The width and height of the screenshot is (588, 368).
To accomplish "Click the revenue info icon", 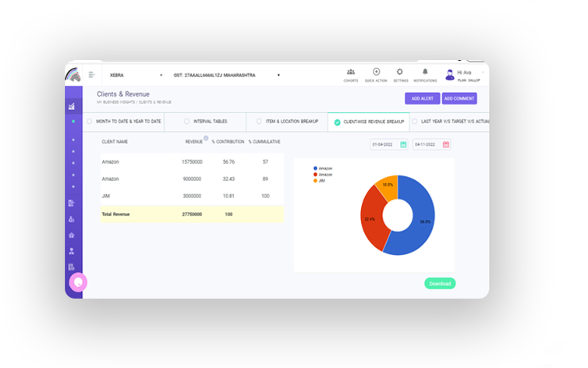I will coord(207,139).
